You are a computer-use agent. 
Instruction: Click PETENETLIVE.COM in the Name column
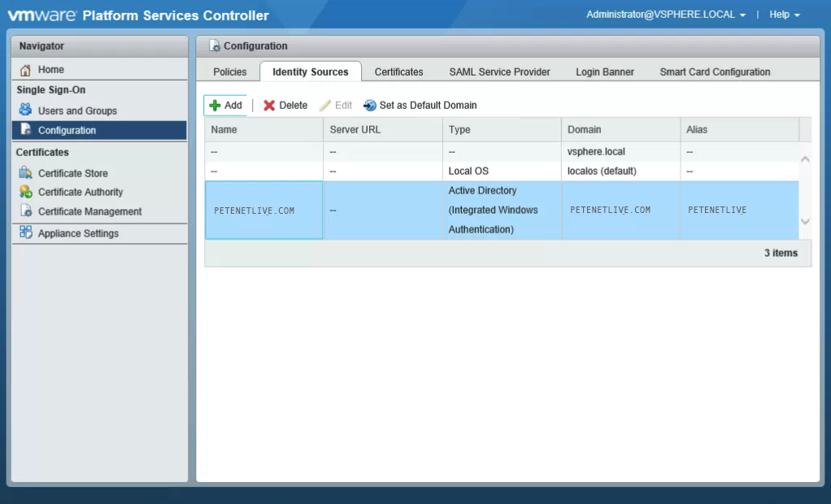254,211
